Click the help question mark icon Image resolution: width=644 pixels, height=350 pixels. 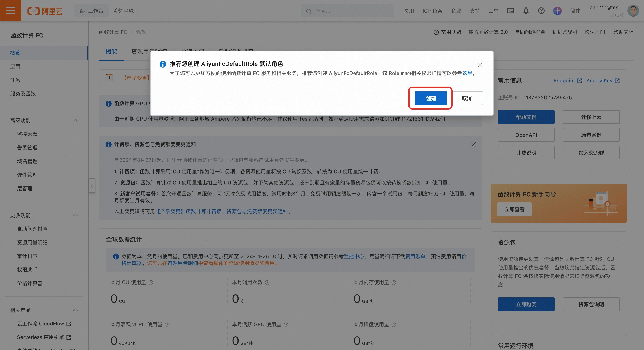pyautogui.click(x=541, y=11)
